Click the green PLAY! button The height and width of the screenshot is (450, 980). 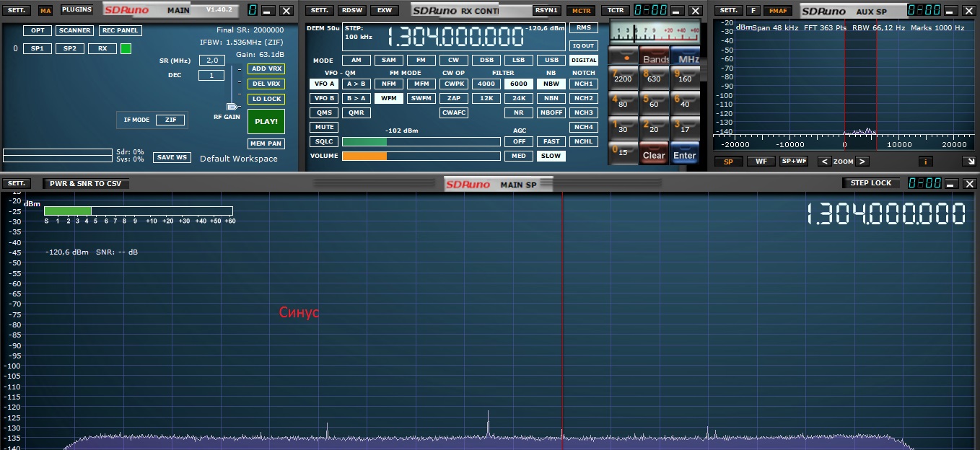pos(266,121)
